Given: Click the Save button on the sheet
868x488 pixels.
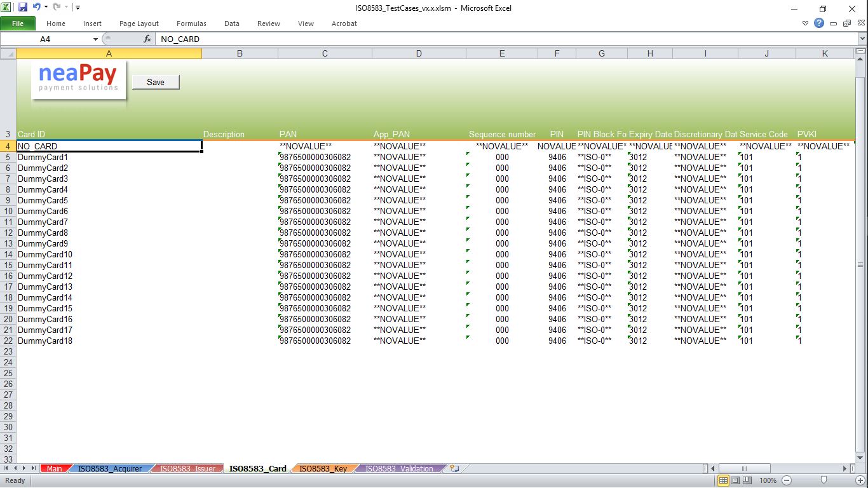Looking at the screenshot, I should pos(156,82).
